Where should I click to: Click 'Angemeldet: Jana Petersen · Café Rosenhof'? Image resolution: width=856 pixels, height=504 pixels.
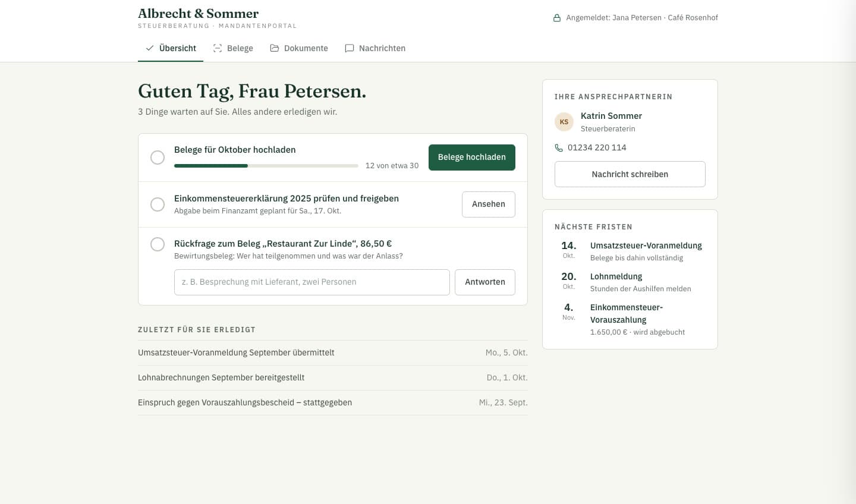pyautogui.click(x=642, y=18)
